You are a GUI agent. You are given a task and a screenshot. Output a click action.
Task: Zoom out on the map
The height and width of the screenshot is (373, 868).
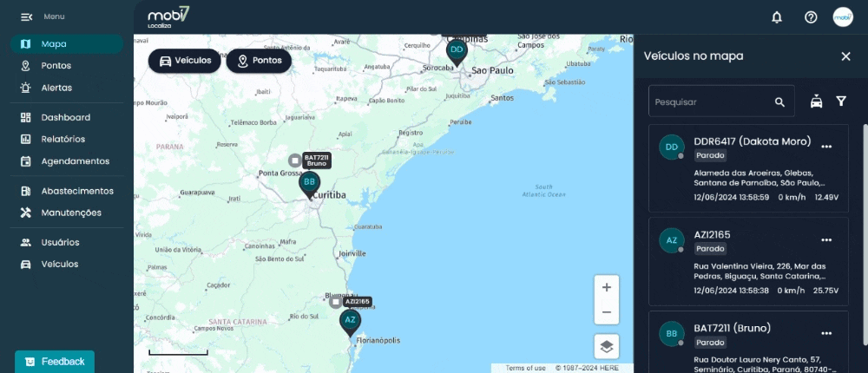click(x=607, y=312)
